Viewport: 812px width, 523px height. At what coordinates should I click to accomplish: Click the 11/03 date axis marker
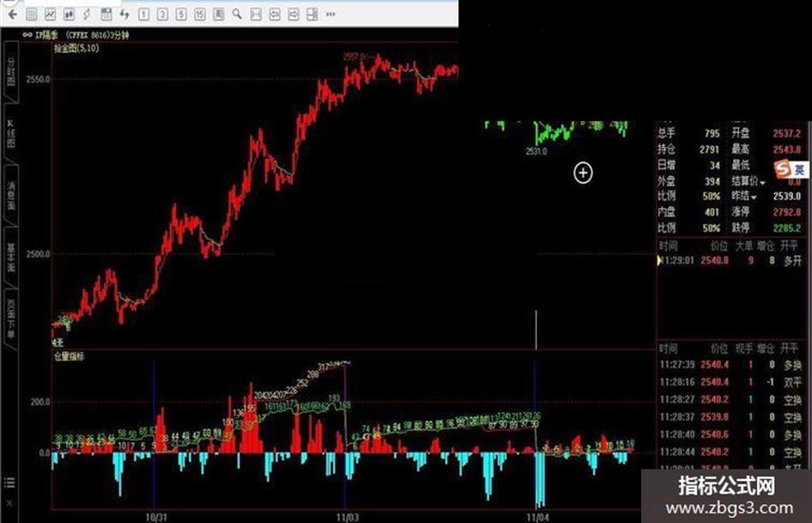[347, 517]
